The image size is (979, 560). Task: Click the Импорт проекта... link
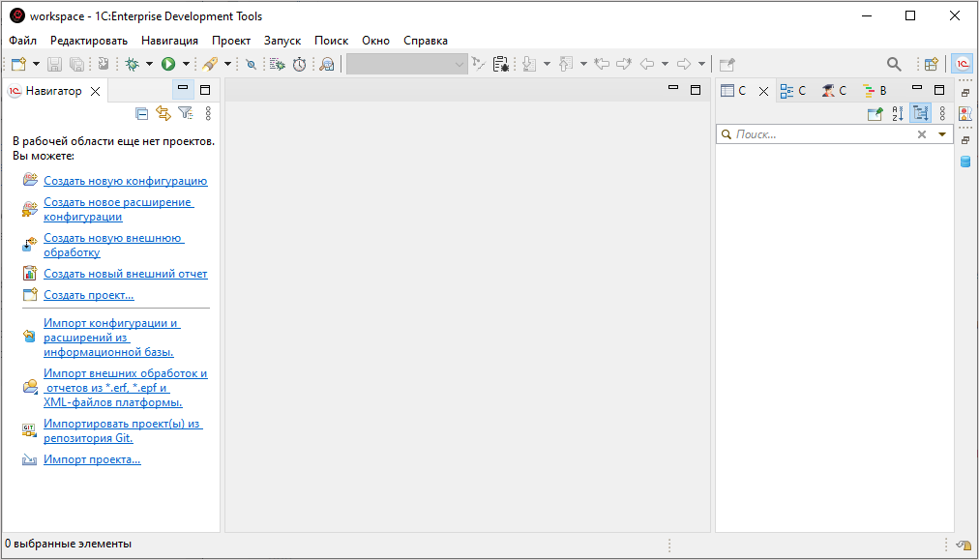92,459
